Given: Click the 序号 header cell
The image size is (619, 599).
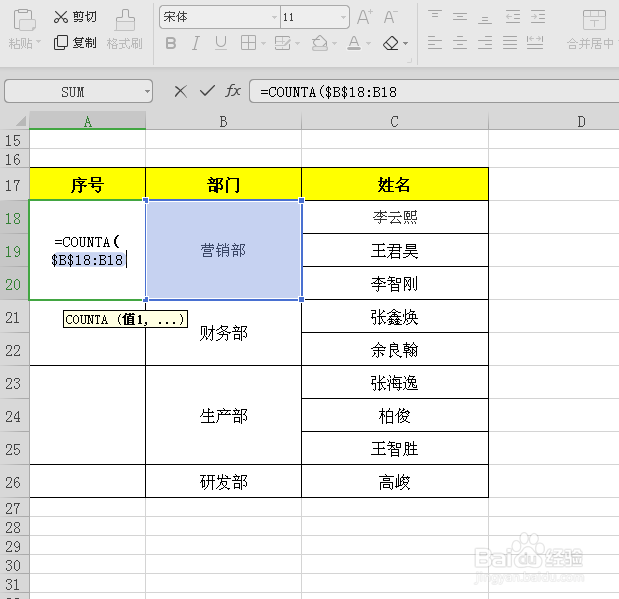Looking at the screenshot, I should 88,184.
